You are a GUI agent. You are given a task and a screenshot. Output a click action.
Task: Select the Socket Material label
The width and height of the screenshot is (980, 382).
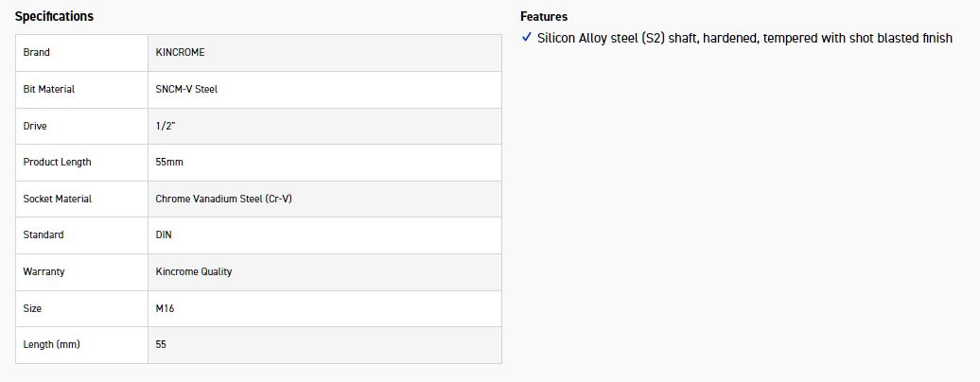click(x=58, y=199)
